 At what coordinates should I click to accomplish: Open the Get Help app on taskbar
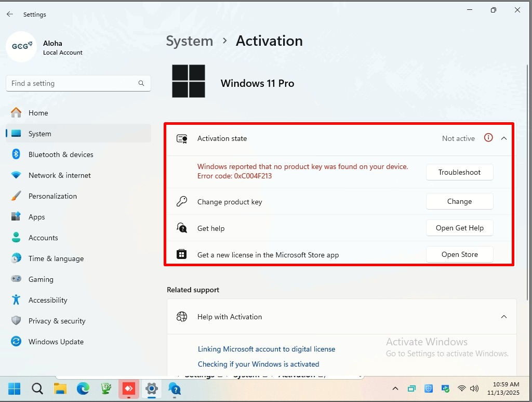tap(175, 389)
